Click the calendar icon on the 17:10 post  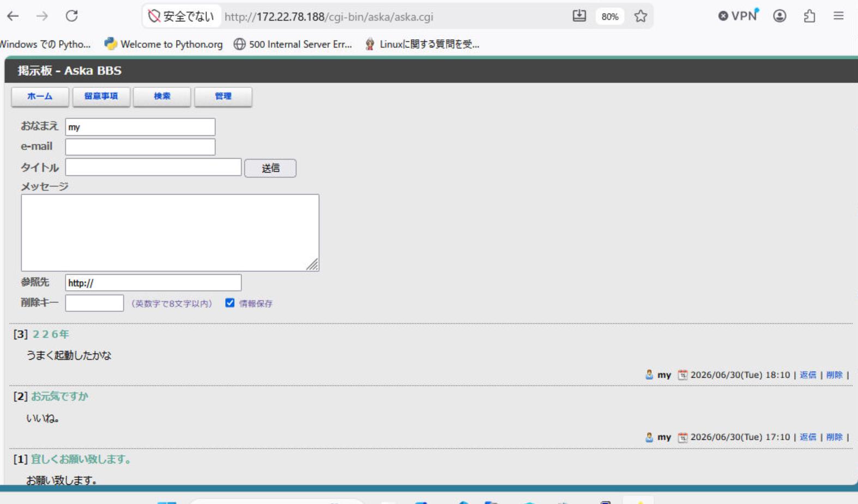[682, 437]
